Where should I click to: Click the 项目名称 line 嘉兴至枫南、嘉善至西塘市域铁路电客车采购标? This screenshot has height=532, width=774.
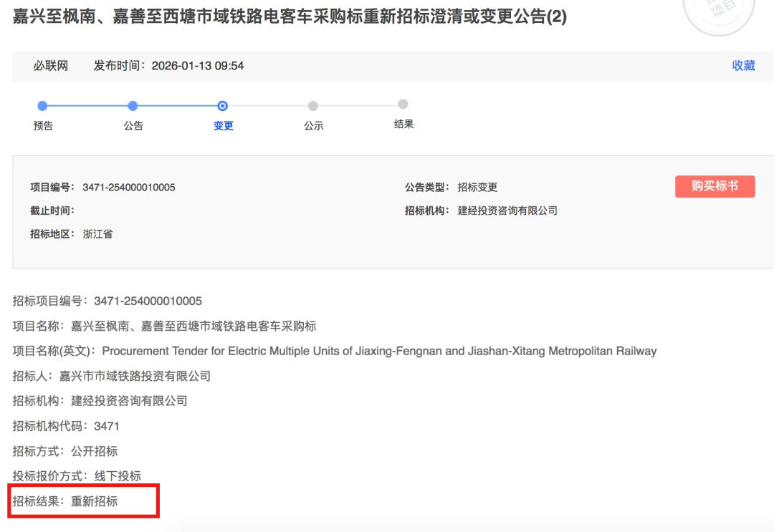pos(164,326)
